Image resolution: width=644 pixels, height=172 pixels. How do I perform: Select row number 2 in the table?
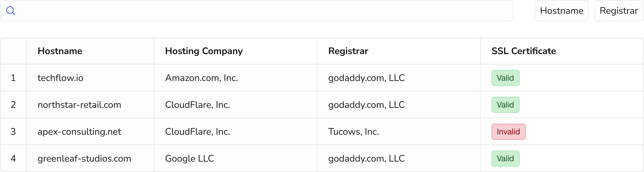(x=13, y=105)
